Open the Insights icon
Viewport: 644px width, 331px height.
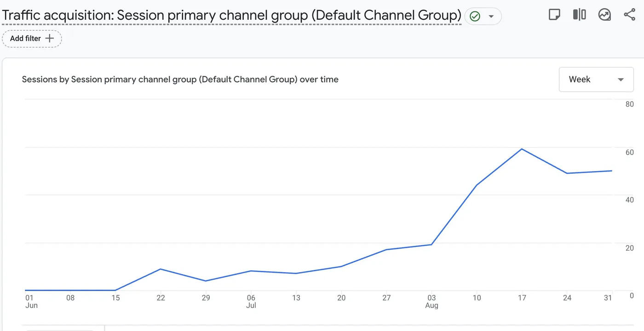pos(604,15)
